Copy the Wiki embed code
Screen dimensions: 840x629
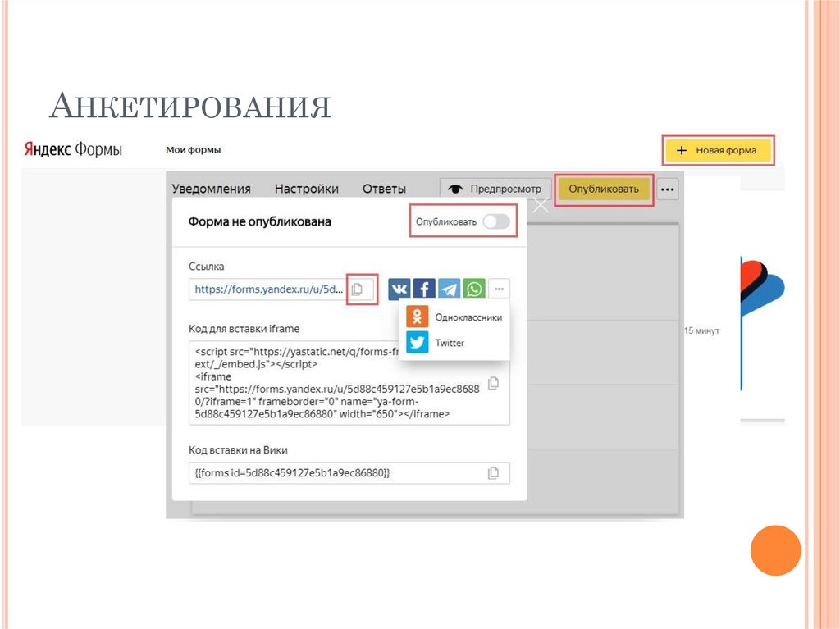click(x=493, y=472)
